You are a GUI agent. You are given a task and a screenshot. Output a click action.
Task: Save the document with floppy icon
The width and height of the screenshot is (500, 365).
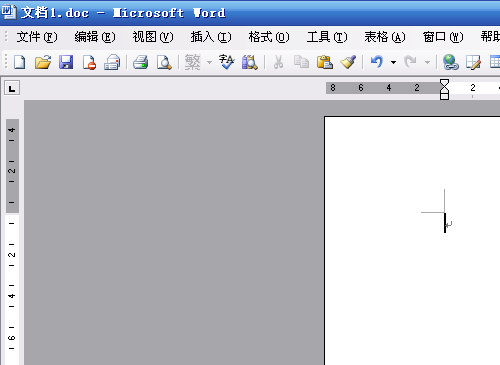[x=66, y=62]
